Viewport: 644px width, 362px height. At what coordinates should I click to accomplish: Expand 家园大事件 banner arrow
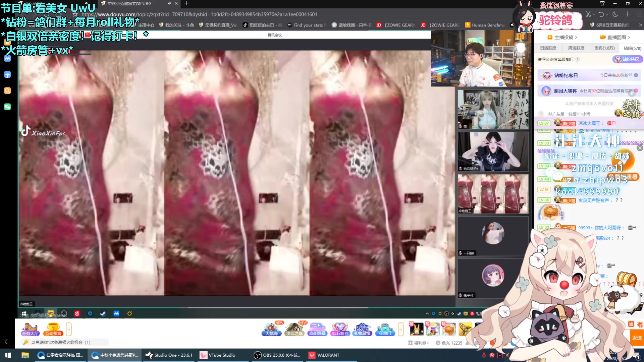(x=636, y=91)
